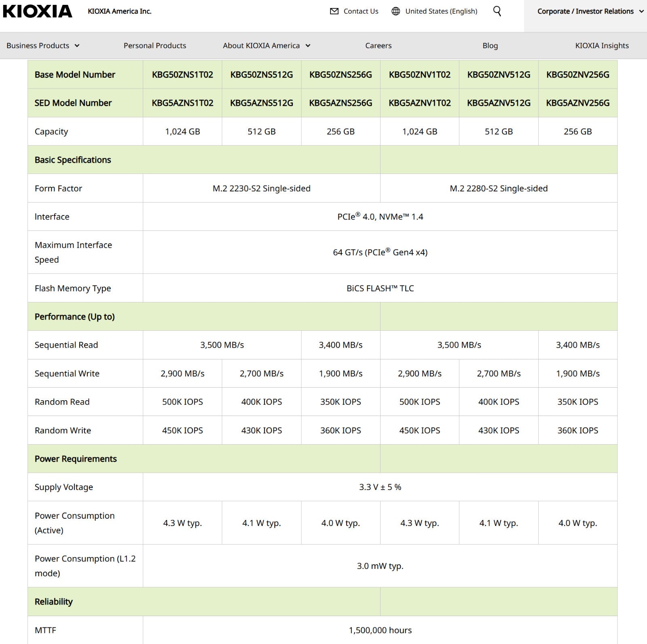Click the MTTF value cell

380,630
